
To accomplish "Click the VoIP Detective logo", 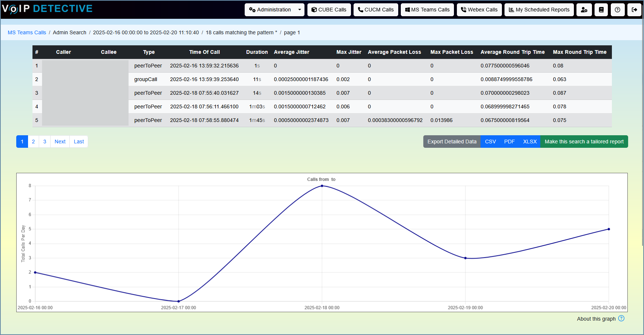I will coord(47,9).
